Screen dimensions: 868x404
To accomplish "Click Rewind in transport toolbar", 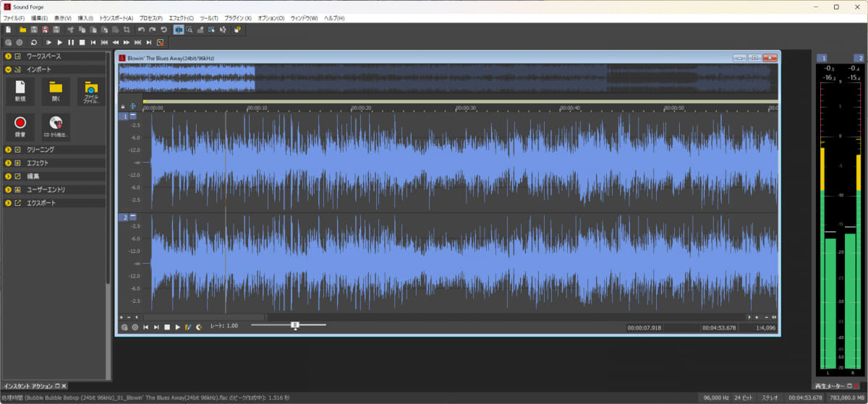I will [x=116, y=43].
